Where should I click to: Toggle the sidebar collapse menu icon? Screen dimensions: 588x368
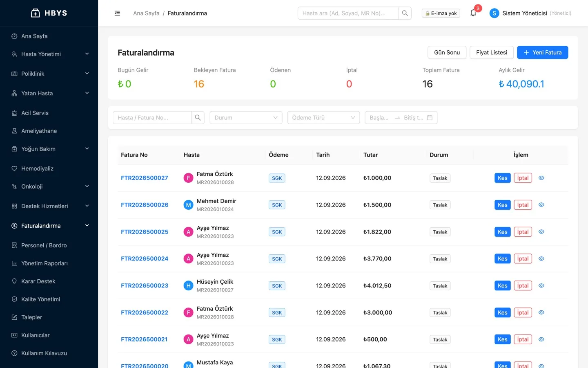(x=117, y=13)
